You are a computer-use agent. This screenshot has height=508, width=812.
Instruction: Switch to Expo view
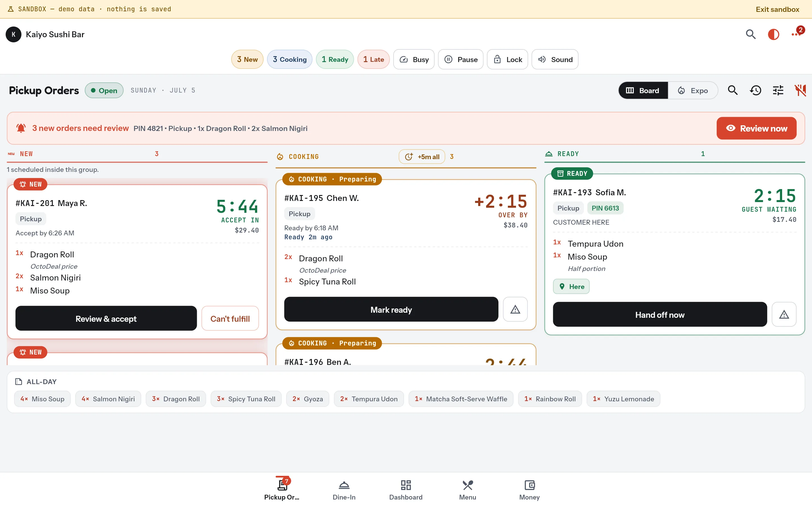click(x=692, y=90)
